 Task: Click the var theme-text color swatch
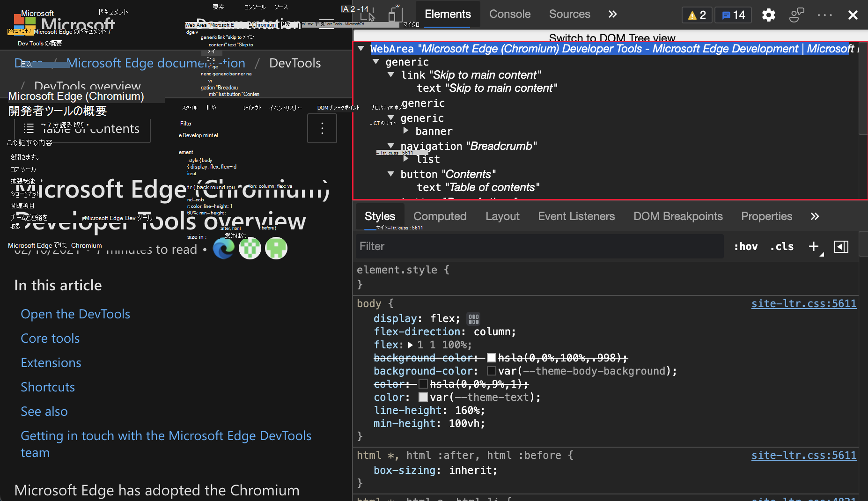(x=423, y=398)
